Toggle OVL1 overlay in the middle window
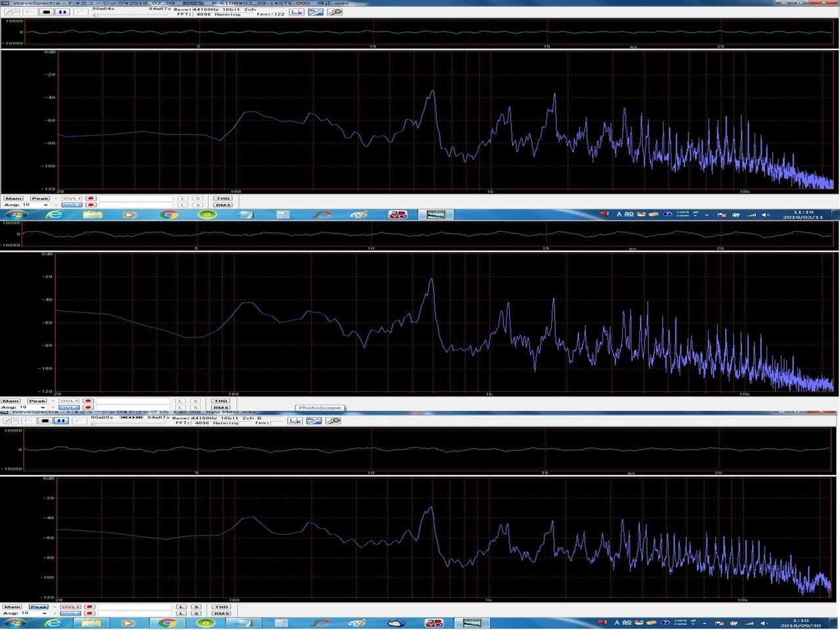Screen dimensions: 840x630 (x=68, y=401)
